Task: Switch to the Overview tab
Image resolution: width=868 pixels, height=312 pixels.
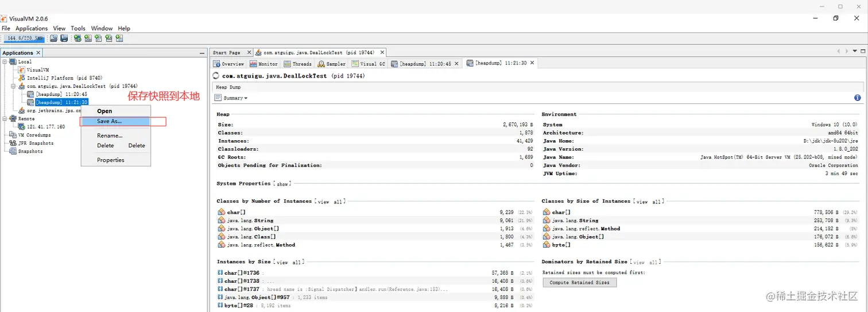Action: 229,64
